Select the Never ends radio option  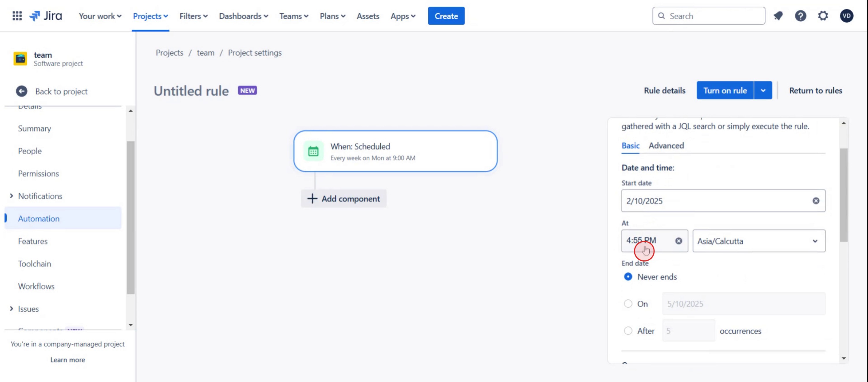click(x=628, y=277)
